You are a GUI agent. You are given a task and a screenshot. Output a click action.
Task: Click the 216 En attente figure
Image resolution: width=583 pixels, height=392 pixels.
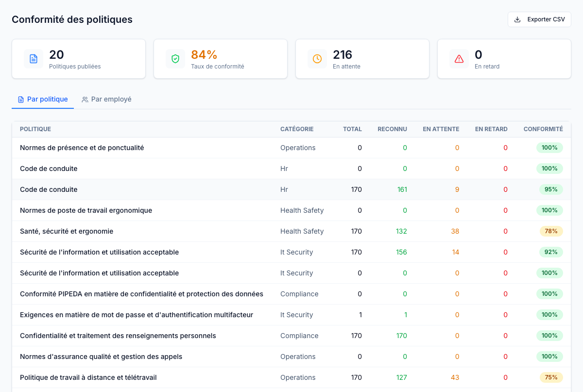pyautogui.click(x=343, y=55)
